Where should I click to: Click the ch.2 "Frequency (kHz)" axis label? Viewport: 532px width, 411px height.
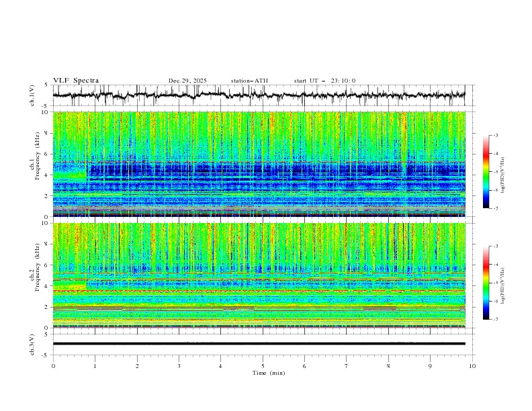pyautogui.click(x=38, y=267)
